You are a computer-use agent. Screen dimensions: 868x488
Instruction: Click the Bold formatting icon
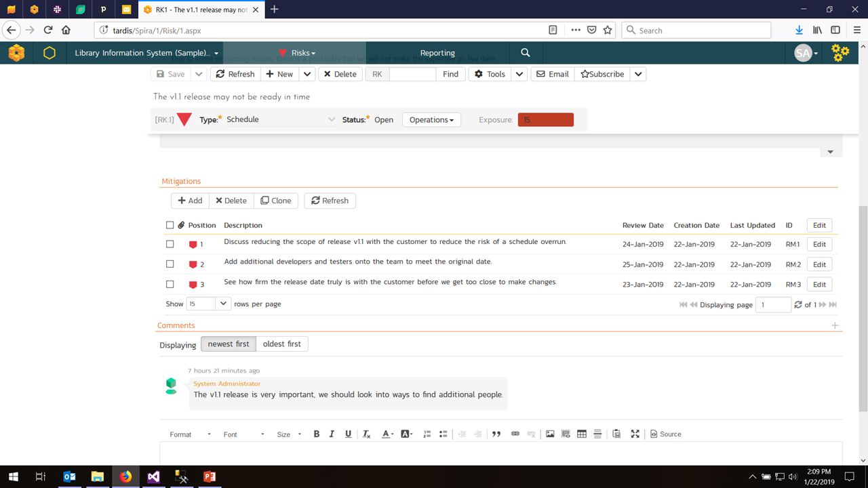pyautogui.click(x=316, y=434)
